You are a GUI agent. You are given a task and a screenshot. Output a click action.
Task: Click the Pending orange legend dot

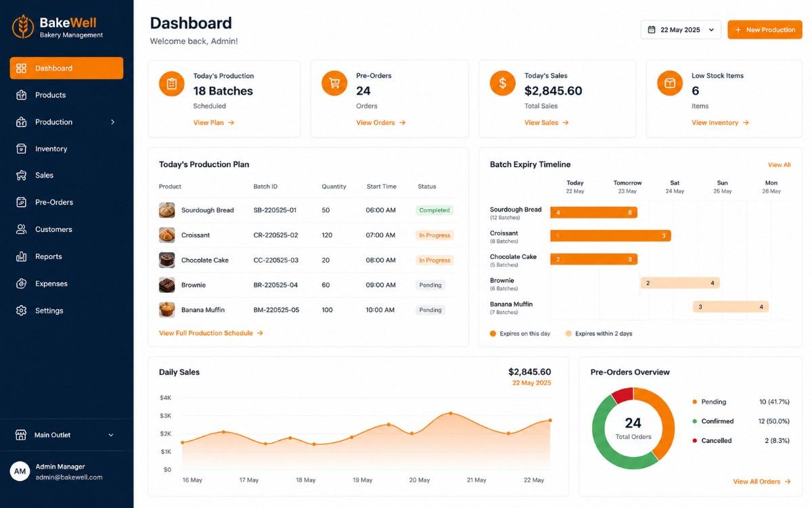[694, 402]
